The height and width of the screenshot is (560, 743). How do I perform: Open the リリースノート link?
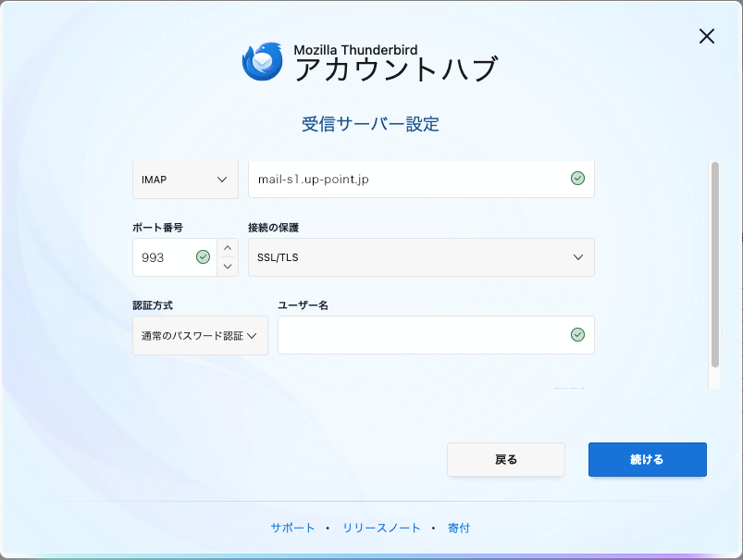[x=381, y=528]
